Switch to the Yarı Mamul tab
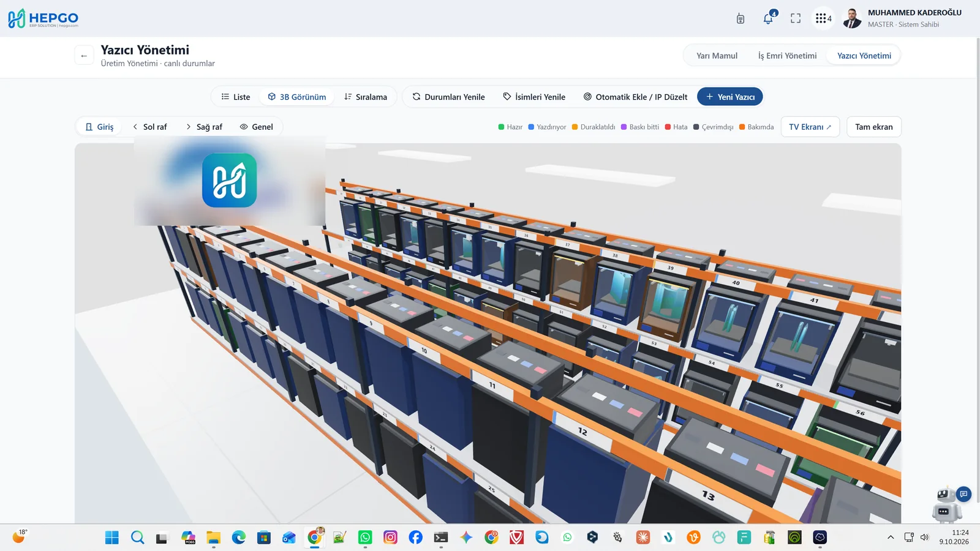980x551 pixels. pyautogui.click(x=717, y=56)
